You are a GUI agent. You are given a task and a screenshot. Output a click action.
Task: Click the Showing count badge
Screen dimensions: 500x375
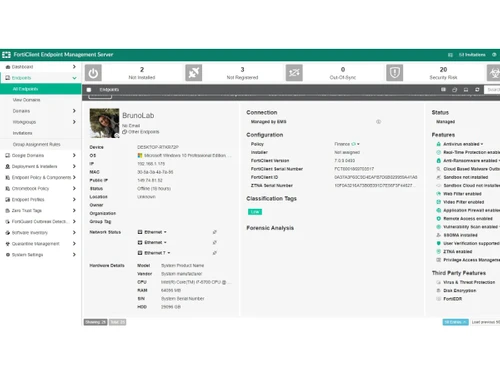pyautogui.click(x=95, y=322)
